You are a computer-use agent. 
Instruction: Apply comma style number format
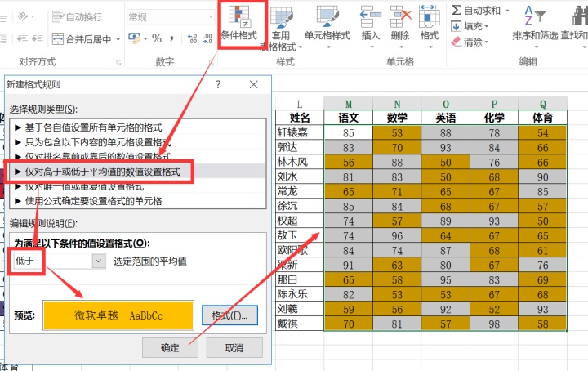point(171,38)
